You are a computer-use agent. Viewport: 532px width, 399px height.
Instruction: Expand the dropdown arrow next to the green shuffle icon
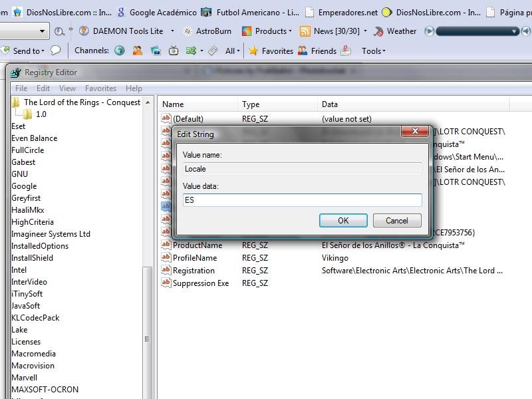(x=201, y=51)
